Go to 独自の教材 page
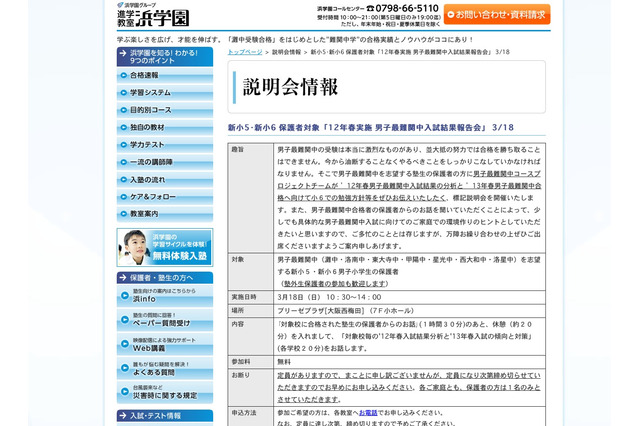The height and width of the screenshot is (426, 640). (164, 128)
